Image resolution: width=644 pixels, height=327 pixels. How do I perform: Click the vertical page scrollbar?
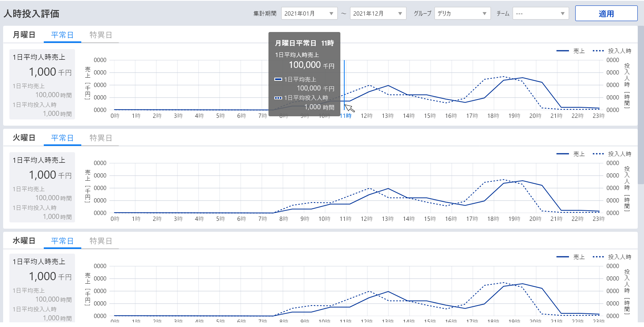640,105
